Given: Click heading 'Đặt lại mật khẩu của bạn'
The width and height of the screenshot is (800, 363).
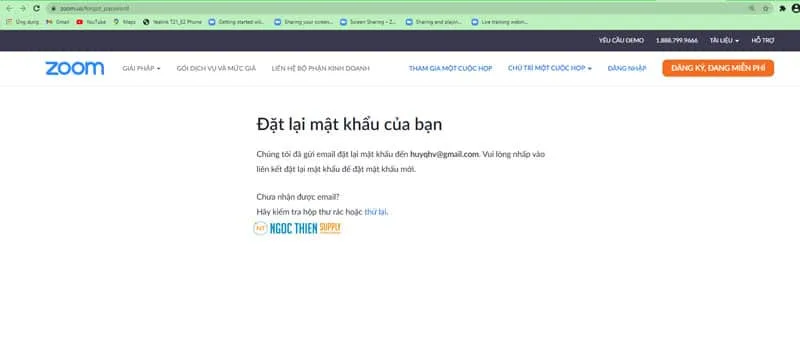Looking at the screenshot, I should tap(349, 125).
